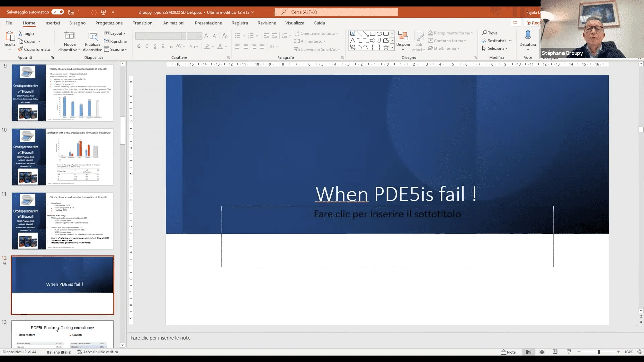Open the File menu
Screen dimensions: 644x362
[9, 23]
